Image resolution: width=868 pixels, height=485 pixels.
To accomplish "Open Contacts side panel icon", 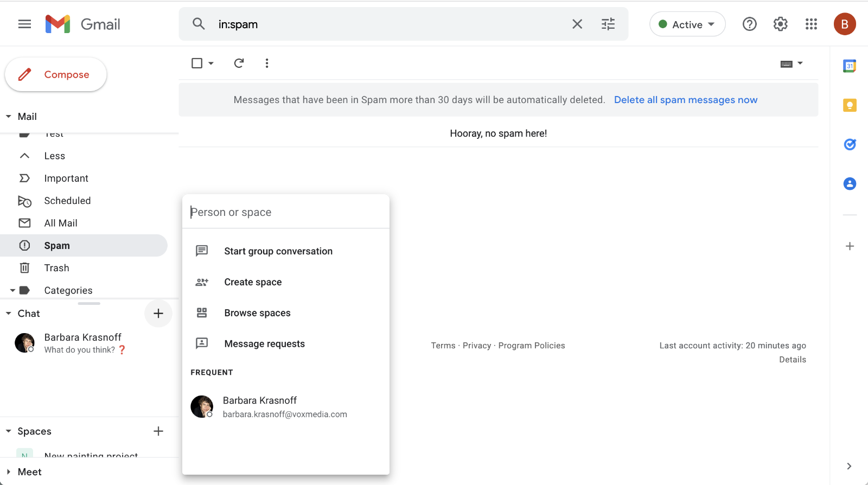I will tap(850, 184).
